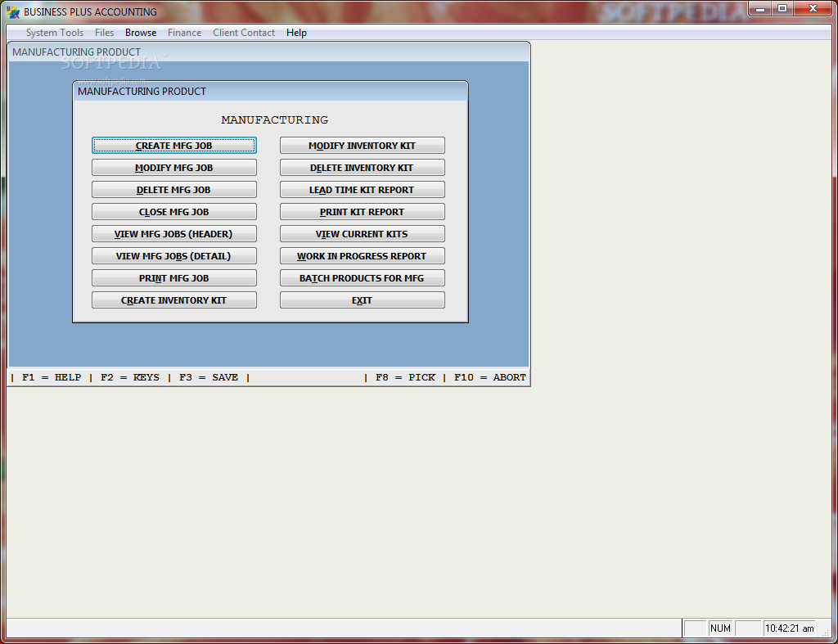Click the outer MANUFACTURING PRODUCT window title

coord(76,52)
